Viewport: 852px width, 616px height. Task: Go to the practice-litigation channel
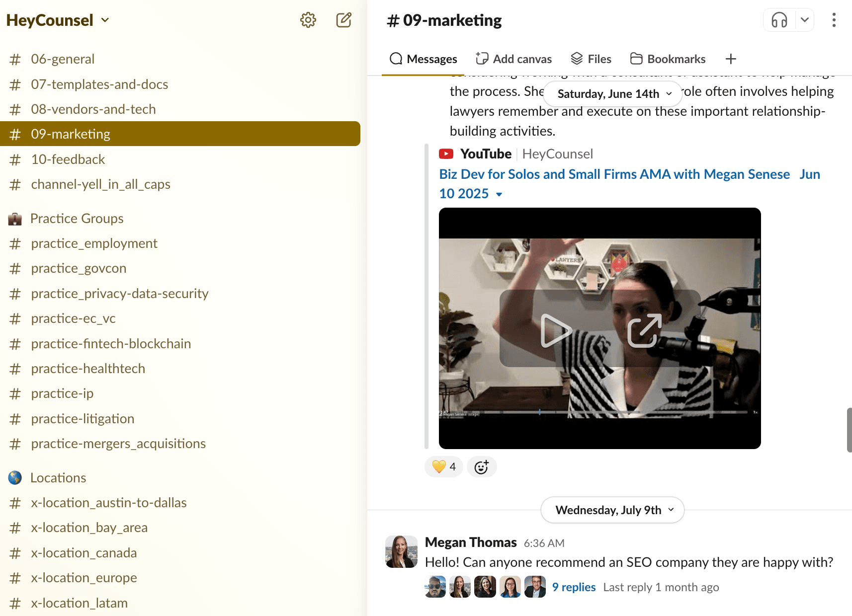pyautogui.click(x=83, y=419)
